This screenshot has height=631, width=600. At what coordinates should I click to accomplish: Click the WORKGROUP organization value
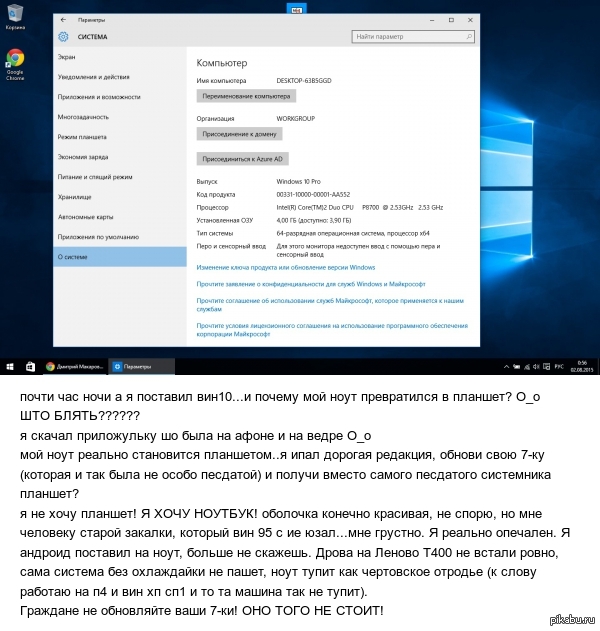(296, 119)
